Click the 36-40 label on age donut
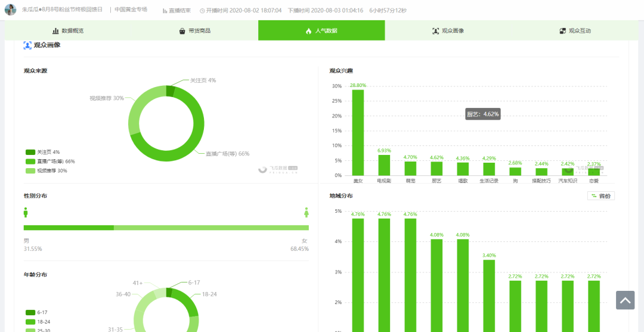Viewport: 644px width, 332px height. pyautogui.click(x=123, y=294)
